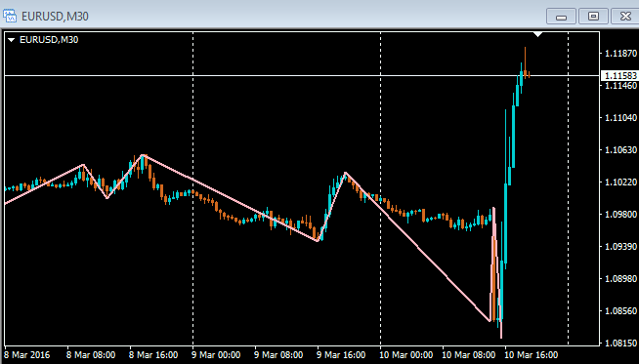Click time axis label 9 Mar 08:00
The height and width of the screenshot is (364, 639).
pos(278,355)
